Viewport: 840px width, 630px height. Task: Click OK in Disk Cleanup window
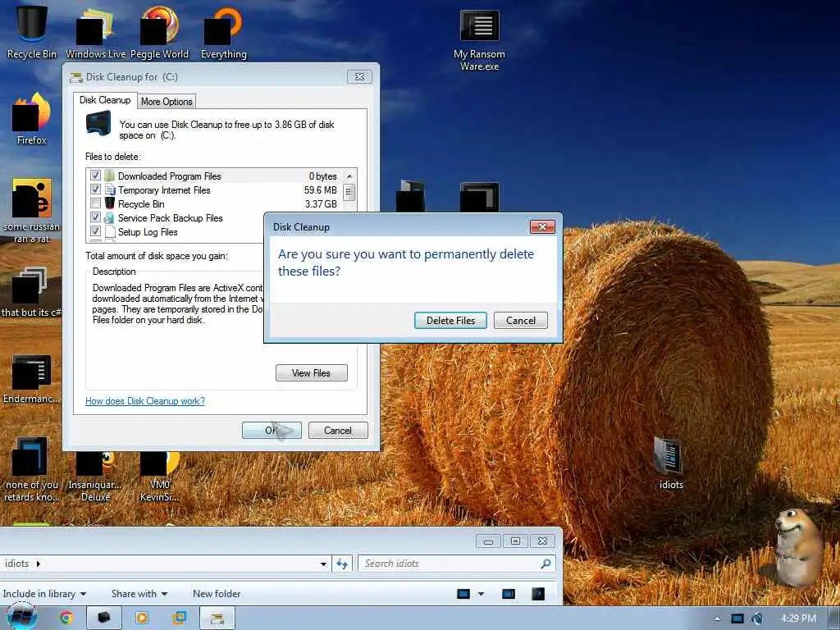pyautogui.click(x=272, y=430)
